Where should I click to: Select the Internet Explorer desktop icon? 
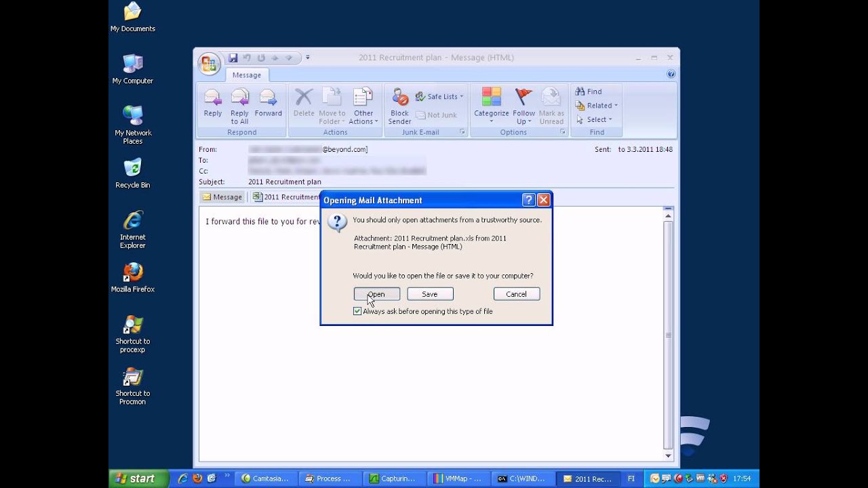(x=133, y=230)
